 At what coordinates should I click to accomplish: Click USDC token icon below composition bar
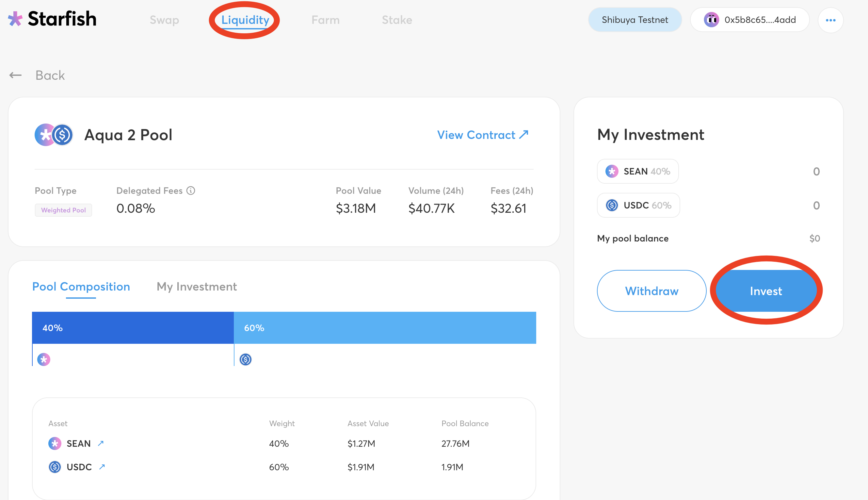(245, 359)
